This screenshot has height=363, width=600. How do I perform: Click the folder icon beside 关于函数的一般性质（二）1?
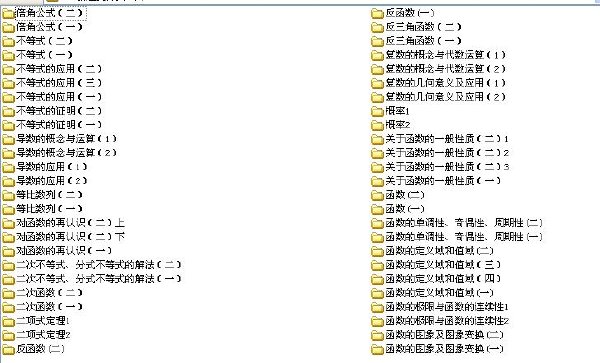click(x=377, y=139)
